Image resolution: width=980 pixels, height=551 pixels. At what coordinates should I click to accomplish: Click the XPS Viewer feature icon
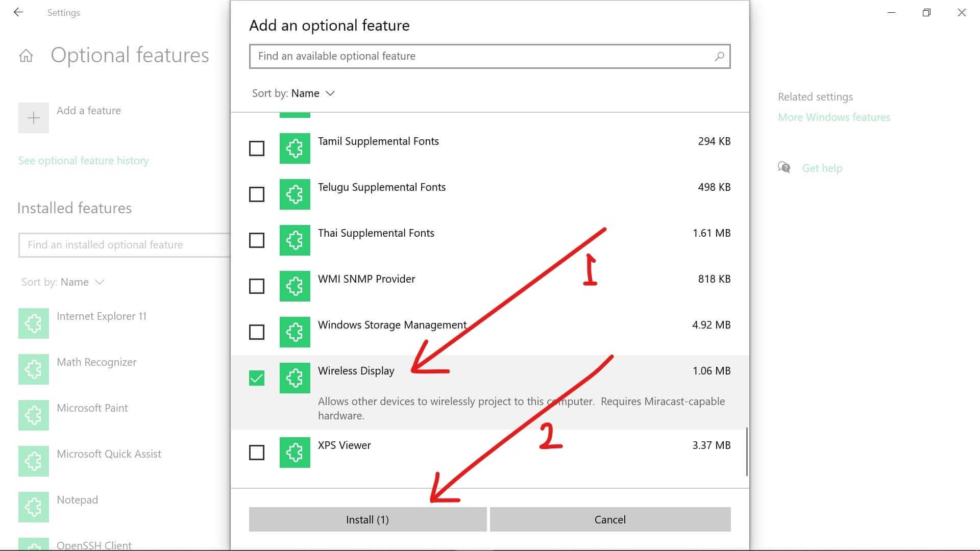coord(295,453)
